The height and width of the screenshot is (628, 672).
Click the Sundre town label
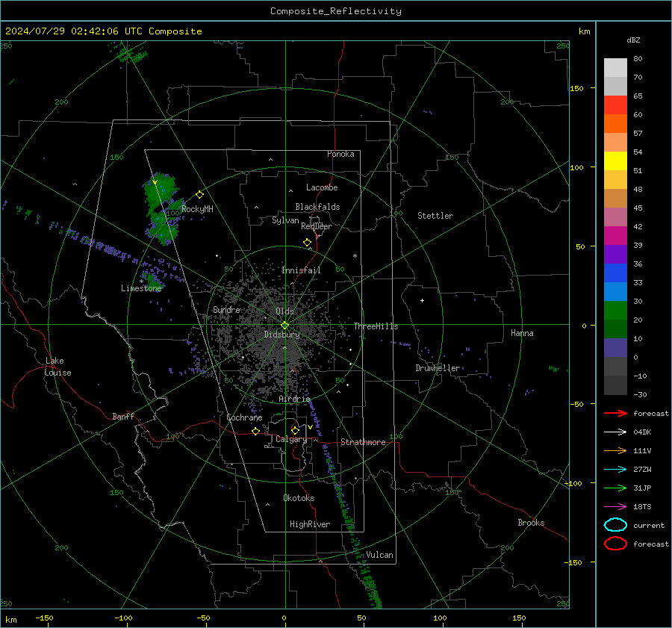226,310
